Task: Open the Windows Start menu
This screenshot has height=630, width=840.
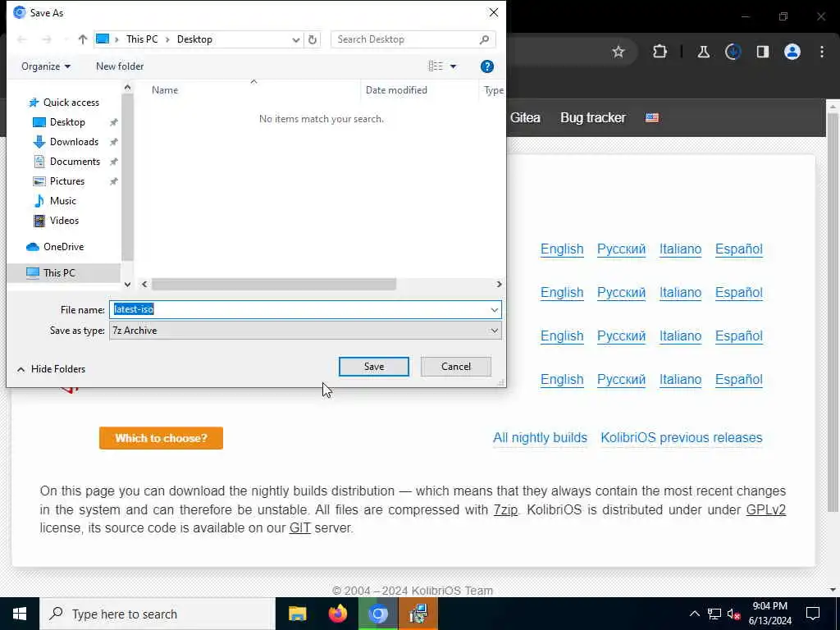Action: coord(20,614)
